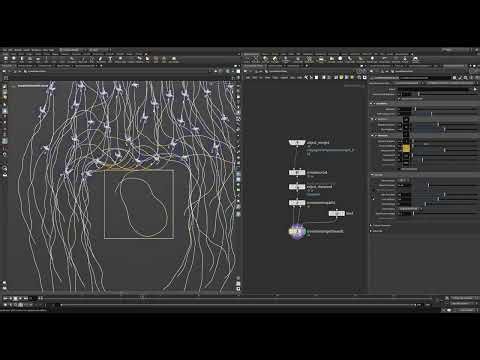Image resolution: width=480 pixels, height=360 pixels.
Task: Click the magnifier search icon in parameter header
Action: coord(465,78)
